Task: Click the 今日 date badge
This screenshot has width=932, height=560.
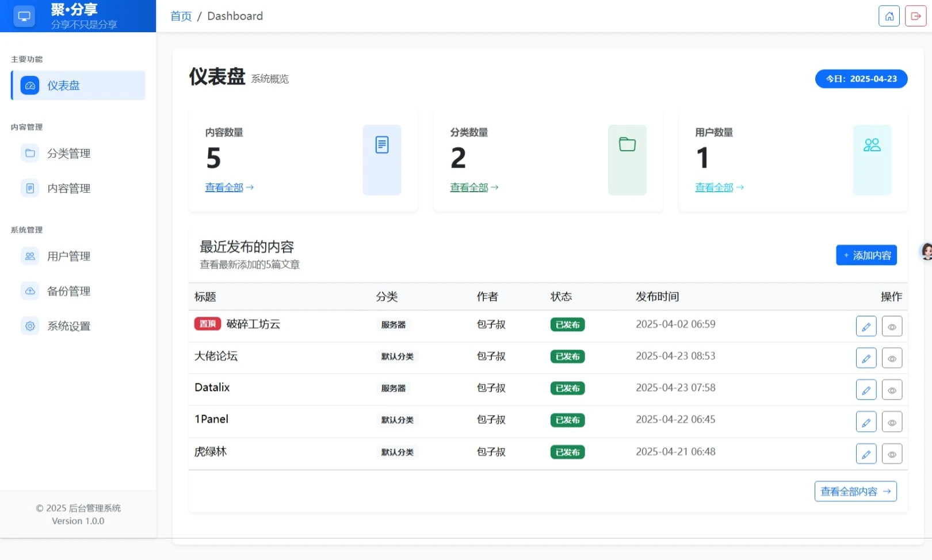Action: coord(861,79)
